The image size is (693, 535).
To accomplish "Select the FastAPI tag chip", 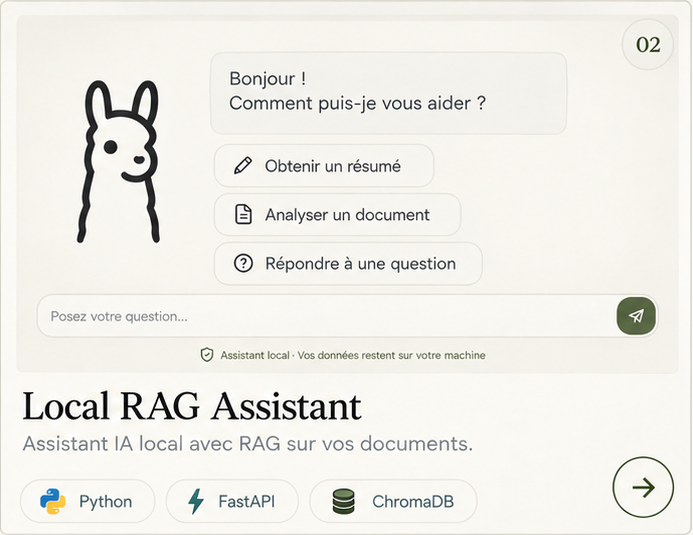I will [232, 501].
